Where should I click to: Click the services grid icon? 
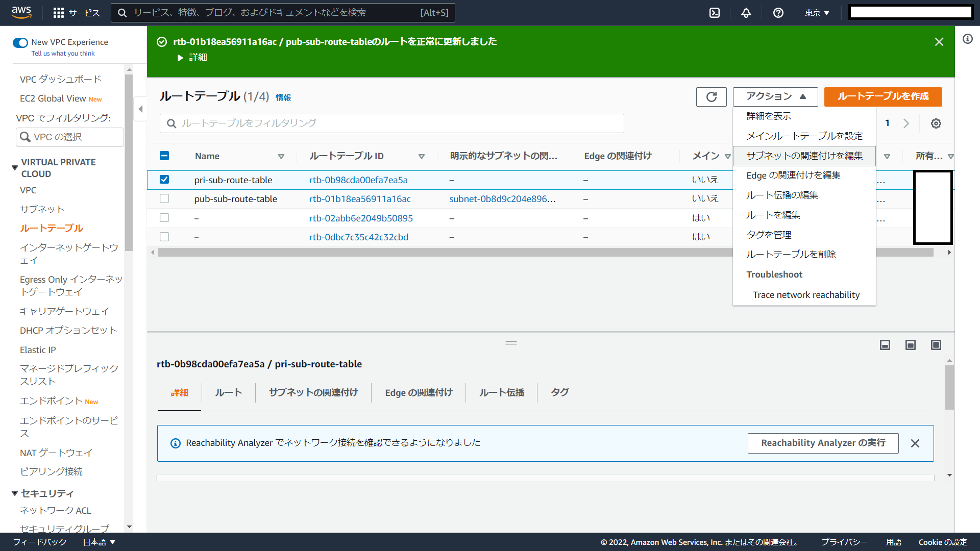(x=59, y=13)
